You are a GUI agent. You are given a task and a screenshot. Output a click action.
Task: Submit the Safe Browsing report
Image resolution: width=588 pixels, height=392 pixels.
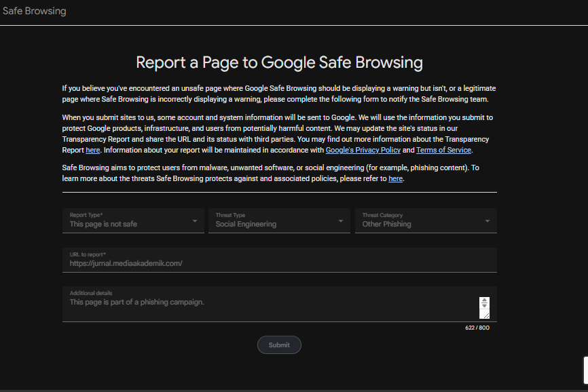click(x=279, y=345)
